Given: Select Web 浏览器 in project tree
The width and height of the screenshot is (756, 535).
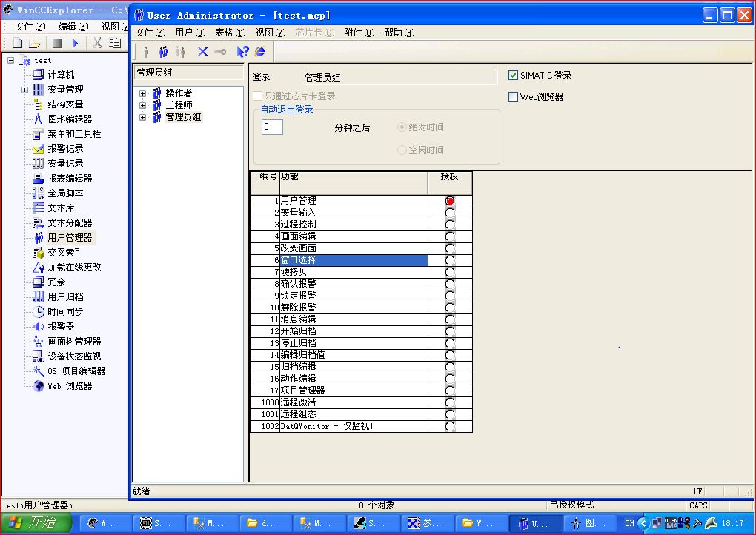Looking at the screenshot, I should coord(70,386).
